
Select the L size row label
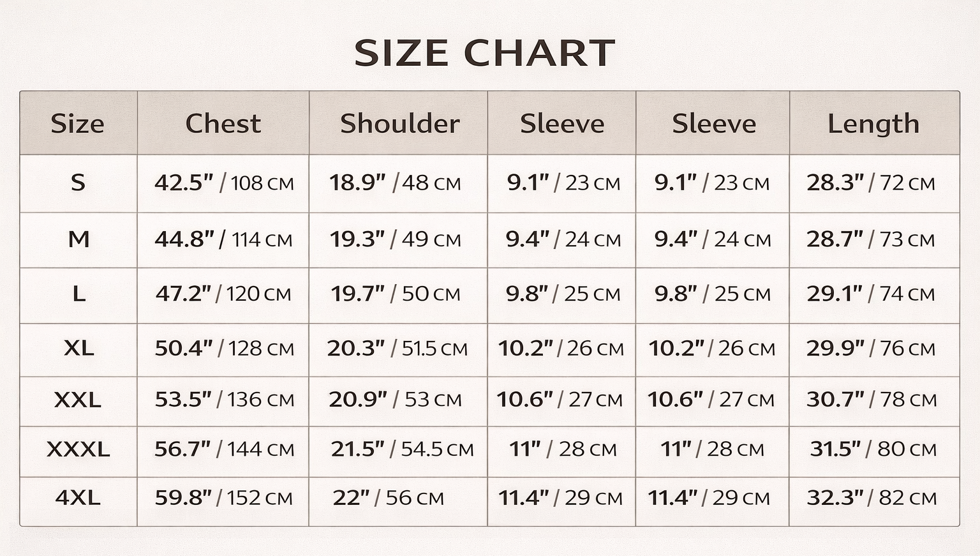point(78,294)
